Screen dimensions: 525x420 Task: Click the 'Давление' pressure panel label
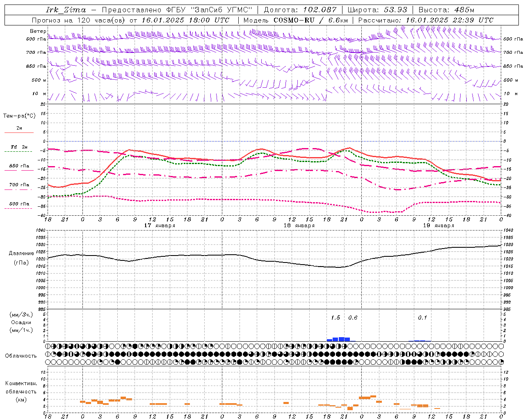pyautogui.click(x=21, y=253)
